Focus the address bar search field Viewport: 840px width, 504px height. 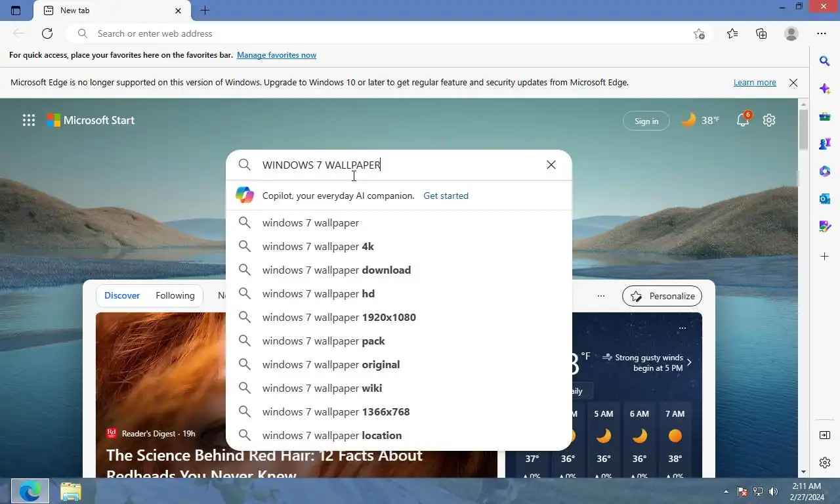[390, 33]
